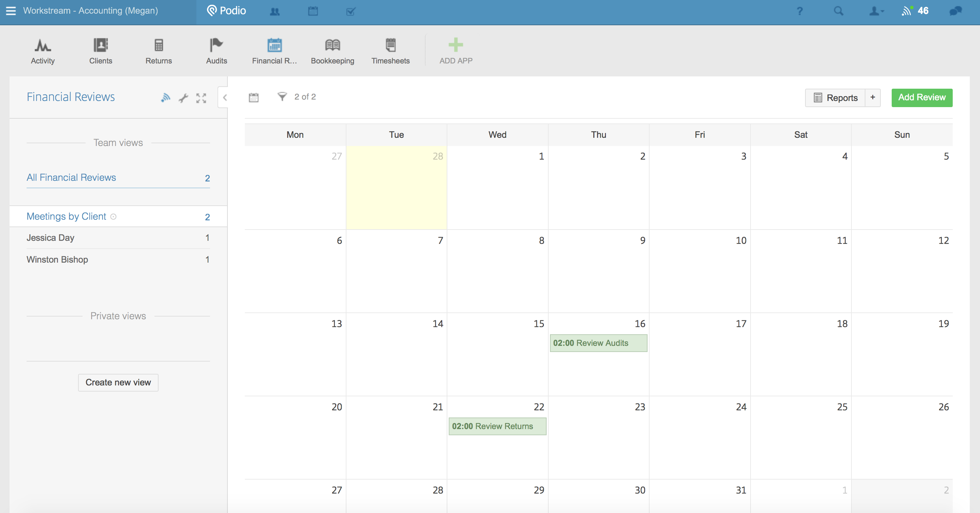Image resolution: width=980 pixels, height=513 pixels.
Task: Click the wrench settings icon
Action: click(183, 98)
